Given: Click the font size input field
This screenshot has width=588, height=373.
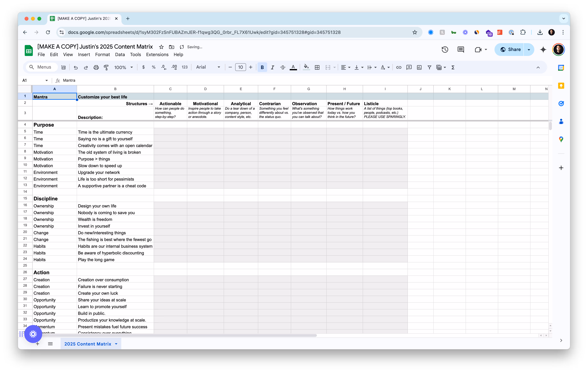Looking at the screenshot, I should click(x=240, y=67).
